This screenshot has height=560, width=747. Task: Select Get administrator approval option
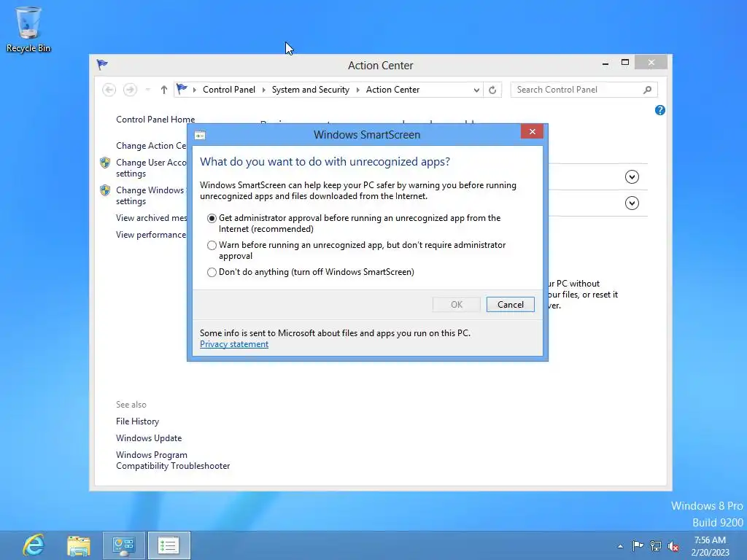point(212,218)
